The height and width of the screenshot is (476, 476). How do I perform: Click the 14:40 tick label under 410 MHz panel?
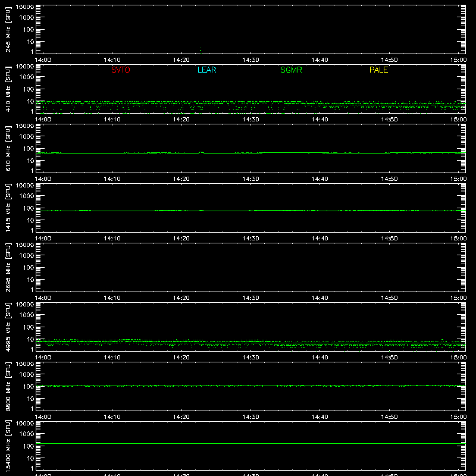click(x=320, y=120)
